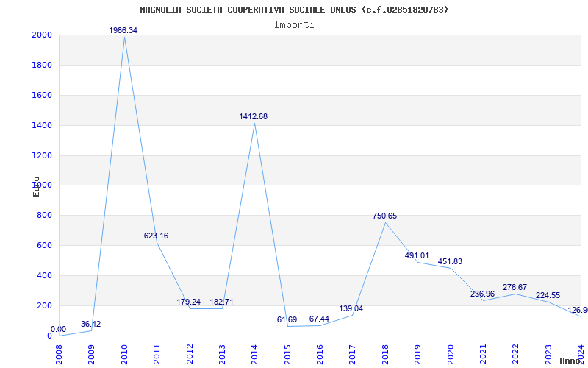588x368 pixels.
Task: Click the 1412.68 data label for 2014
Action: click(254, 116)
